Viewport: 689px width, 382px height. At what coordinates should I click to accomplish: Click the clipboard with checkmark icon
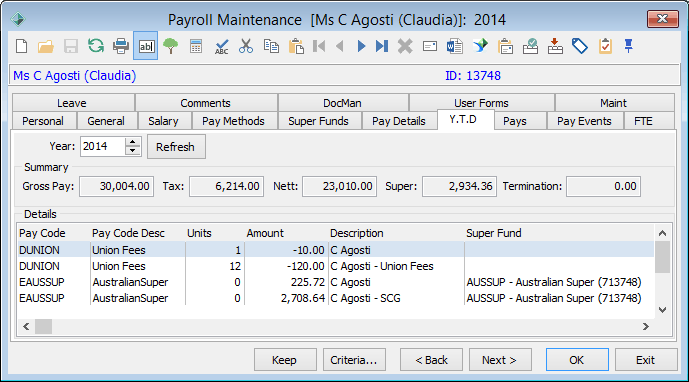[x=605, y=46]
